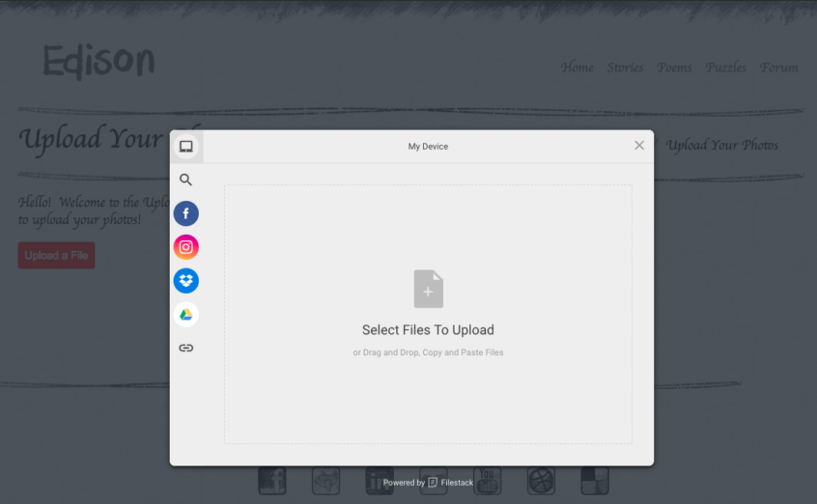The width and height of the screenshot is (817, 504).
Task: Open the Filestack link in footer
Action: (x=457, y=483)
